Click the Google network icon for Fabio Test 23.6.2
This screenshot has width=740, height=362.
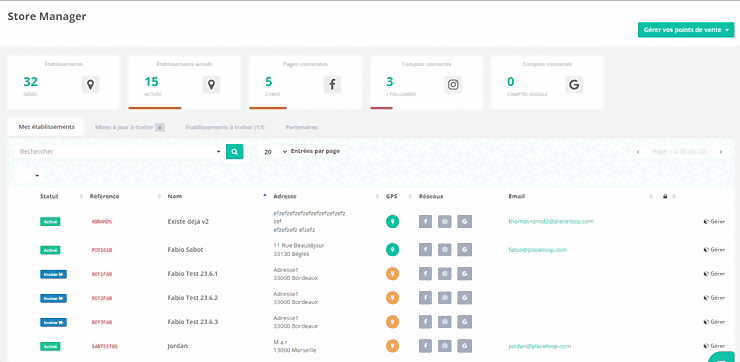pos(465,298)
